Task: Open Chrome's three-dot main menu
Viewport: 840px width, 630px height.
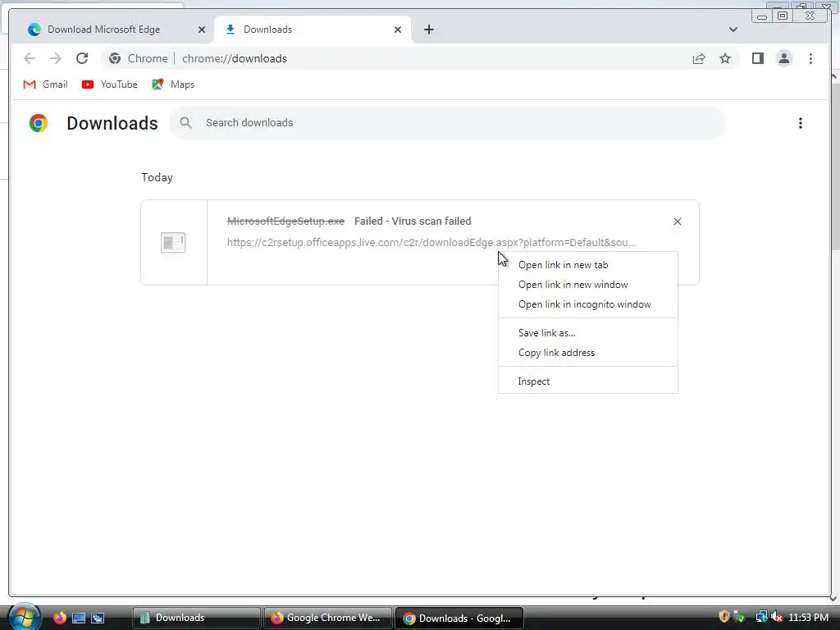Action: point(810,58)
